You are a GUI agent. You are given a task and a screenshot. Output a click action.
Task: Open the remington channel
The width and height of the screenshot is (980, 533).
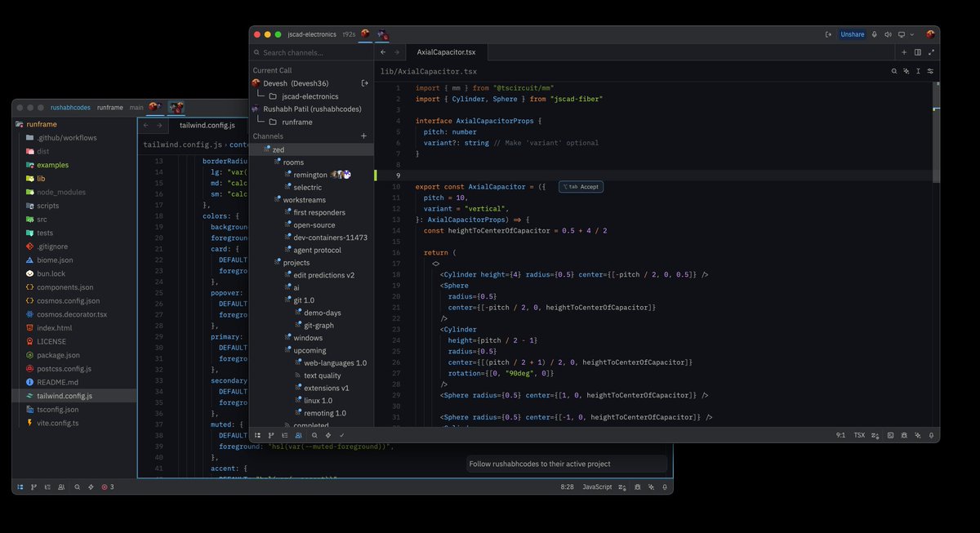pos(310,175)
